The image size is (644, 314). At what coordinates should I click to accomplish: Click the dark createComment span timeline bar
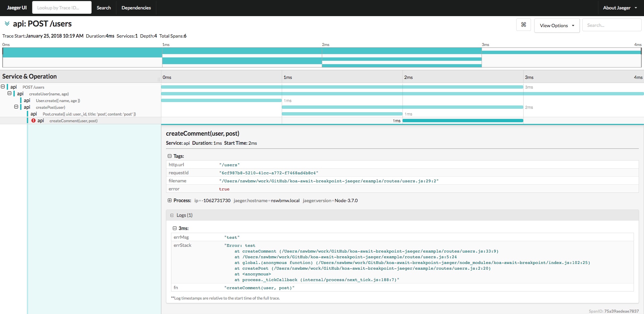click(x=463, y=121)
